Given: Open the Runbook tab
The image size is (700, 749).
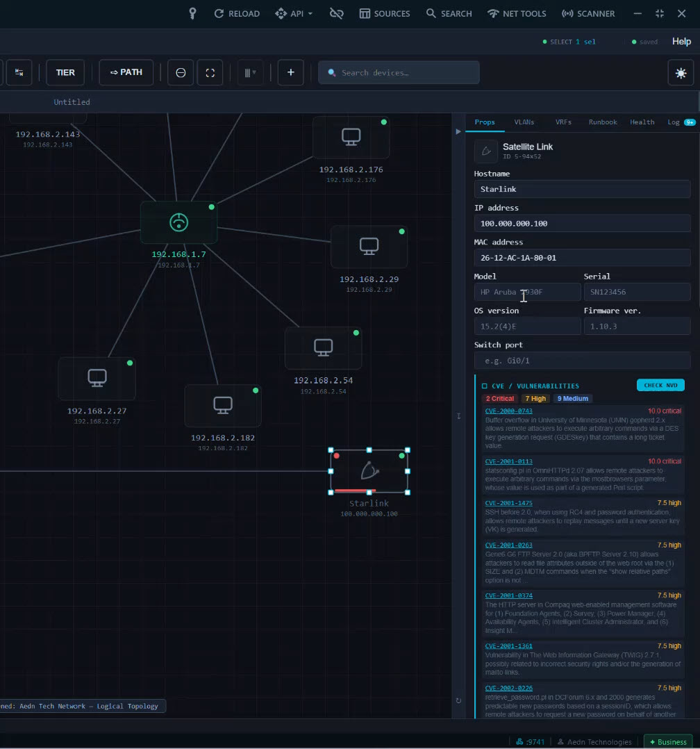Looking at the screenshot, I should (603, 122).
